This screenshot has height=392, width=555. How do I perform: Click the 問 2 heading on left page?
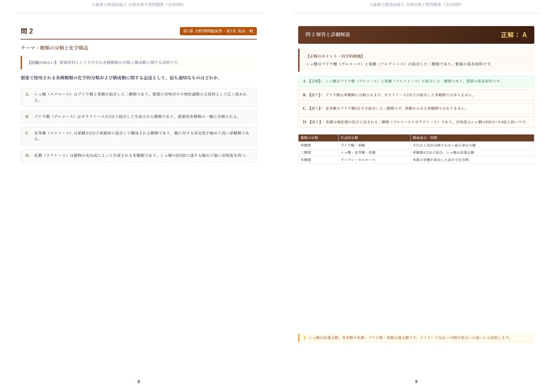(27, 31)
